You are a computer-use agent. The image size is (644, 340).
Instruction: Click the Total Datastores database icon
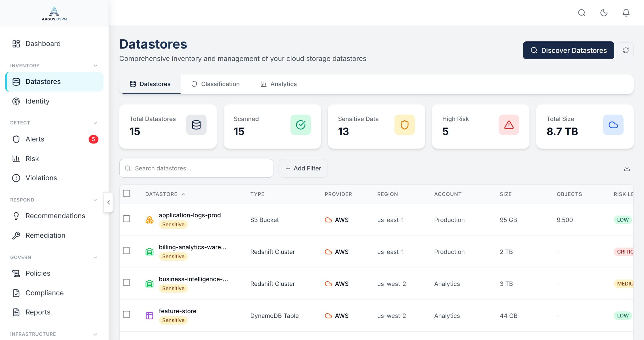pos(196,125)
